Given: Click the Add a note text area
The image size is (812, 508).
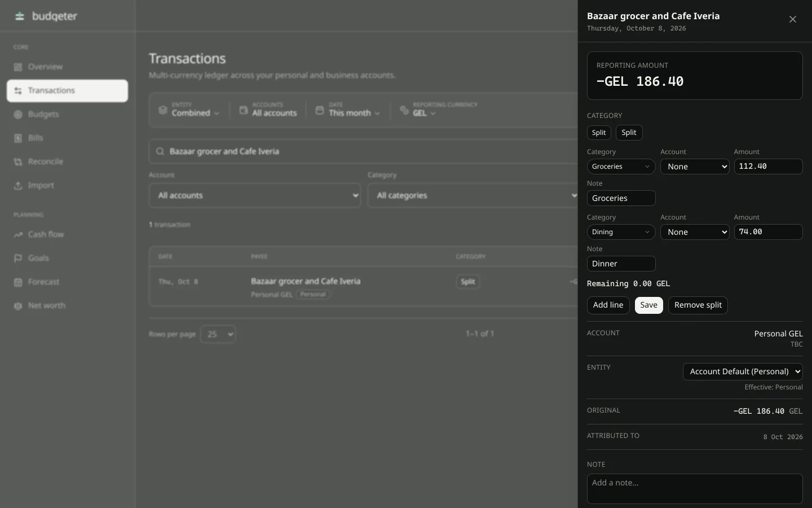Looking at the screenshot, I should [695, 489].
